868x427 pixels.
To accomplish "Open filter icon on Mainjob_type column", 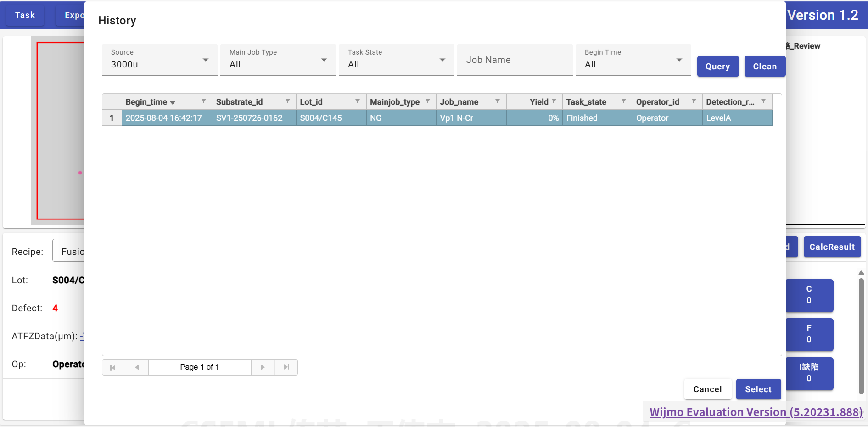I will coord(427,101).
